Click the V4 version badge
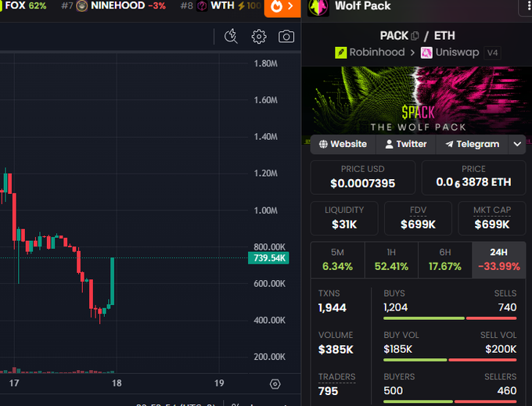 click(492, 52)
